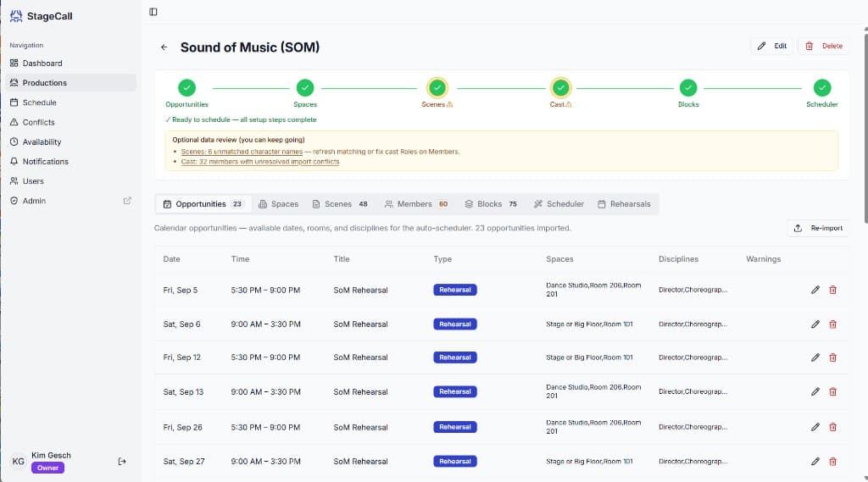Click the Director,Choreograp... cell for Sat, Sep 13
The height and width of the screenshot is (482, 868).
click(693, 392)
